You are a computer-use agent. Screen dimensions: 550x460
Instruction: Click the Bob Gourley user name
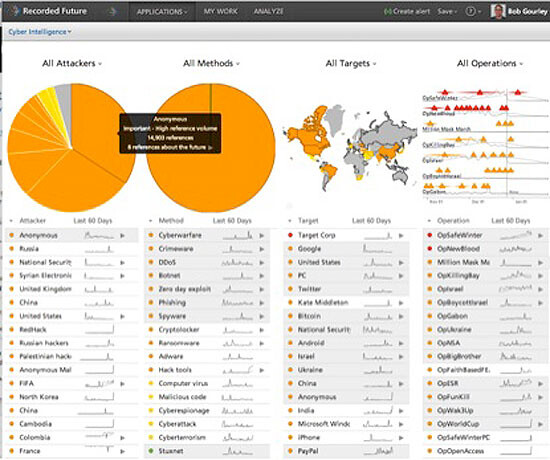pyautogui.click(x=528, y=12)
